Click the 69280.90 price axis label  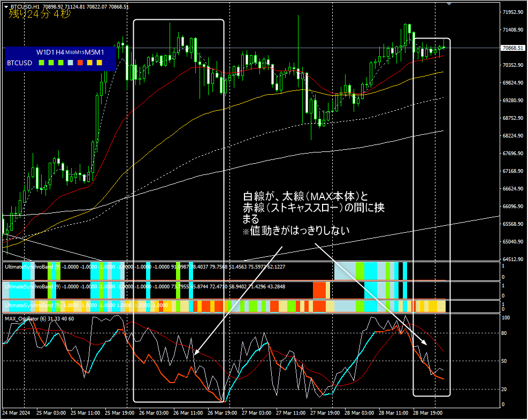click(513, 101)
